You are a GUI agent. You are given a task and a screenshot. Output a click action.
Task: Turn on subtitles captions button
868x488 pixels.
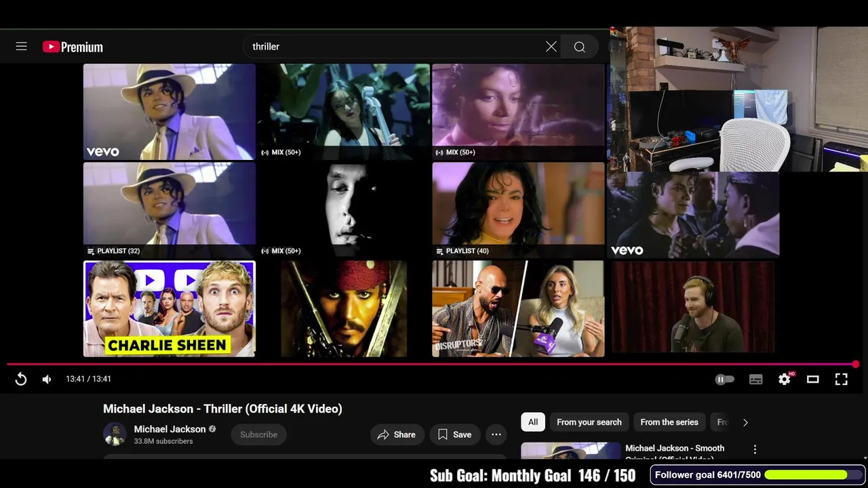tap(756, 380)
